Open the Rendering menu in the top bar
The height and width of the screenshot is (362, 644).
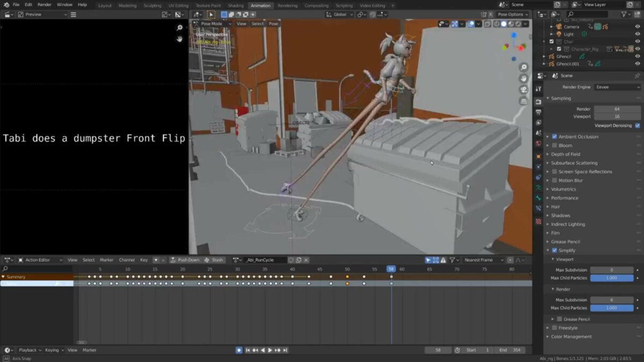(x=288, y=5)
